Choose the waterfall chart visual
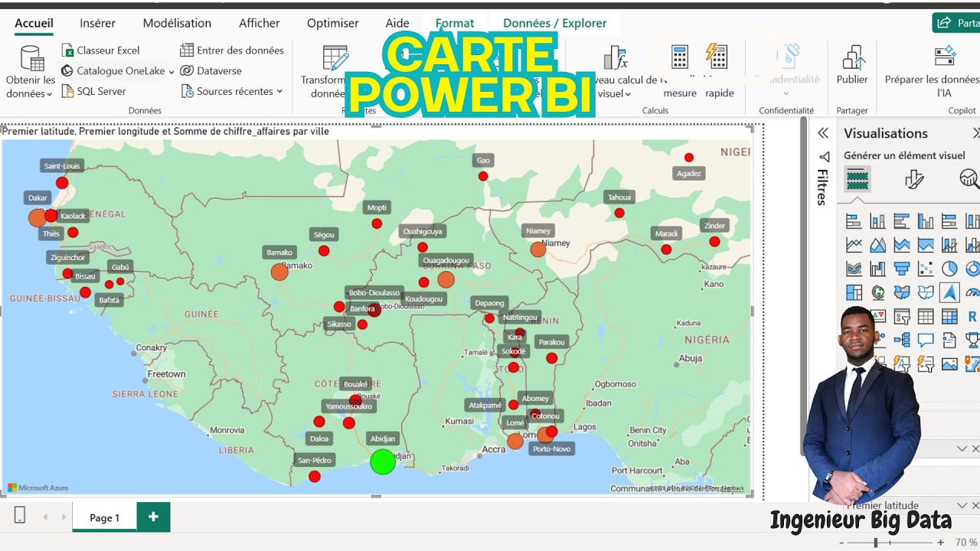980x551 pixels. coord(877,269)
